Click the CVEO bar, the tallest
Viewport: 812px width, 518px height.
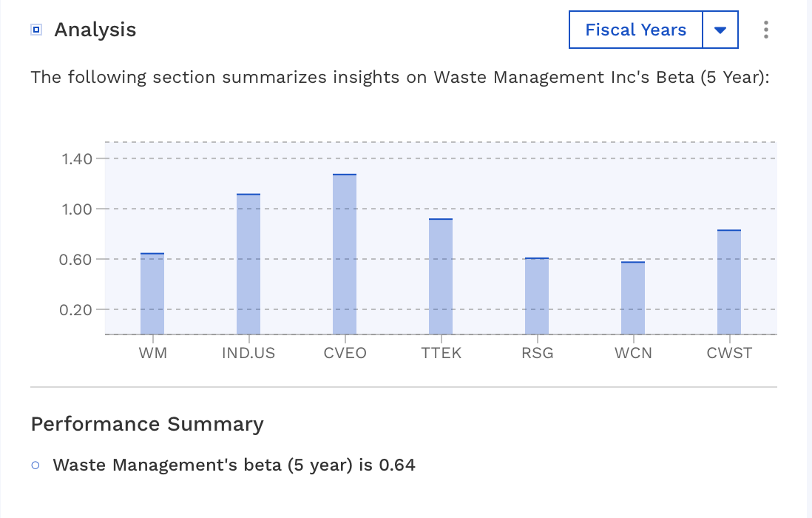[x=345, y=255]
